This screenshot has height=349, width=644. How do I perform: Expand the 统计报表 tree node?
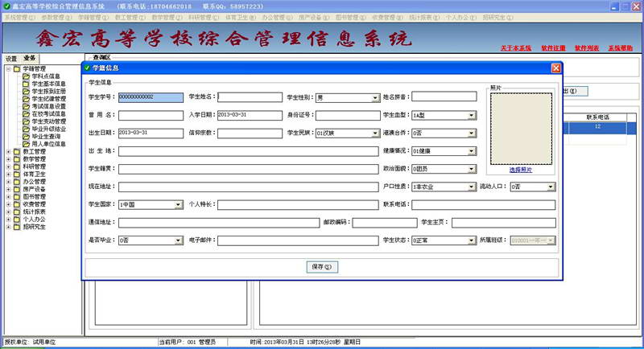pos(8,211)
